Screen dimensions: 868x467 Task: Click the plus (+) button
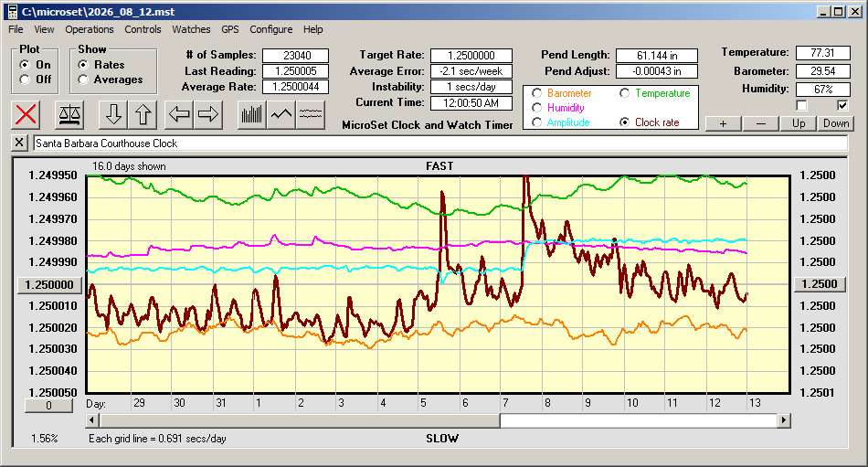coord(723,123)
